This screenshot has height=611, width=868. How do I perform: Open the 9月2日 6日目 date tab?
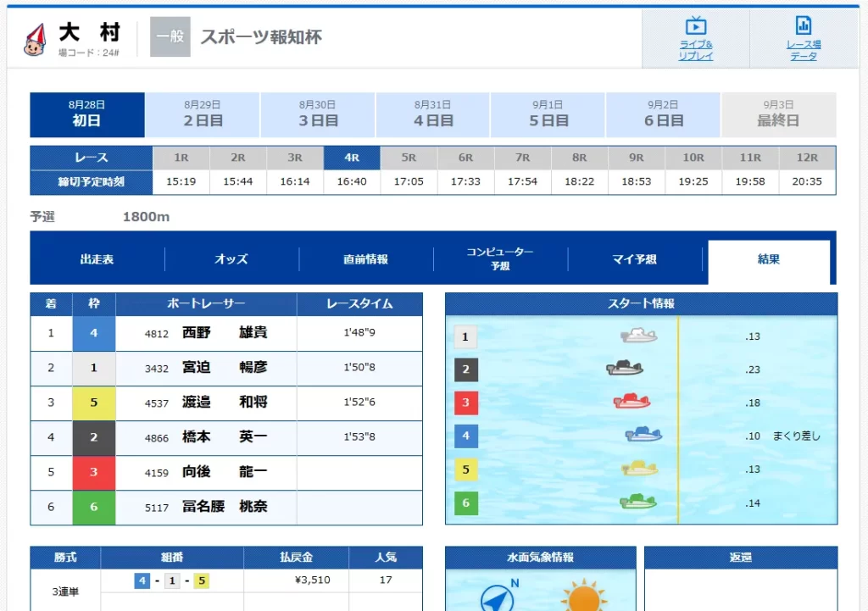(x=662, y=114)
